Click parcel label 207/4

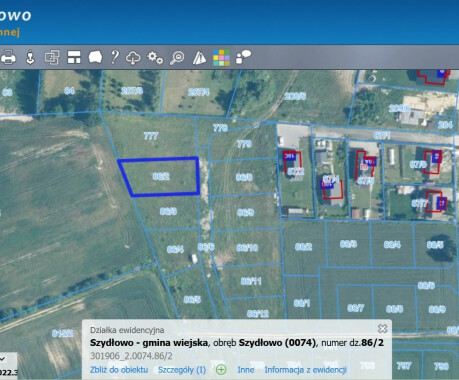(x=198, y=92)
